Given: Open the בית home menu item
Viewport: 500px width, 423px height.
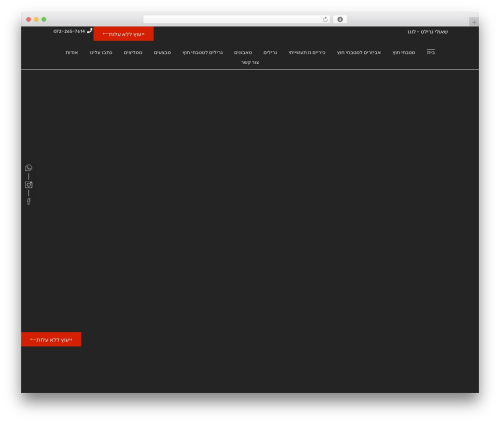Looking at the screenshot, I should pyautogui.click(x=431, y=52).
